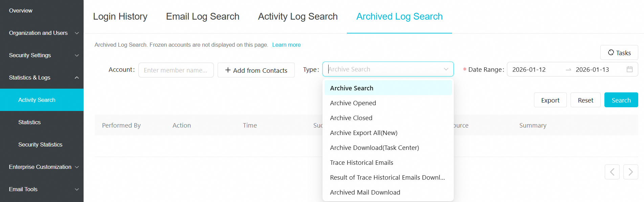Choose Archive Export All(New) option
644x202 pixels.
pyautogui.click(x=388, y=133)
